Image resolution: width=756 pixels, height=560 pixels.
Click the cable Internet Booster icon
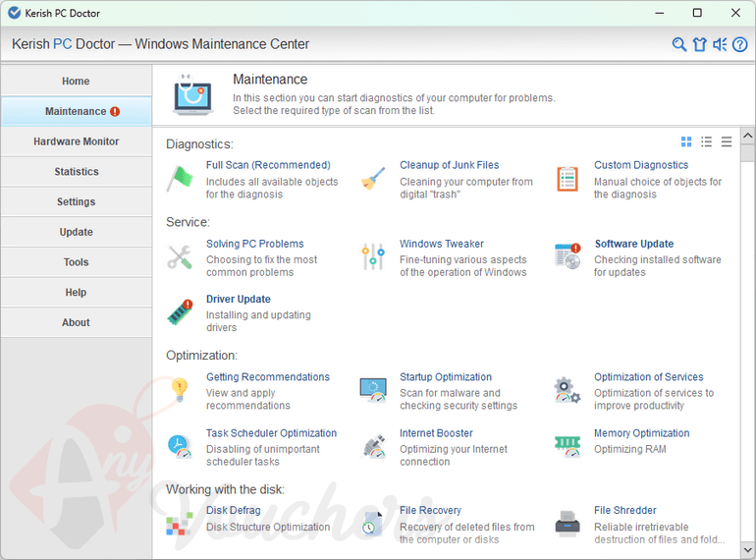pyautogui.click(x=374, y=446)
